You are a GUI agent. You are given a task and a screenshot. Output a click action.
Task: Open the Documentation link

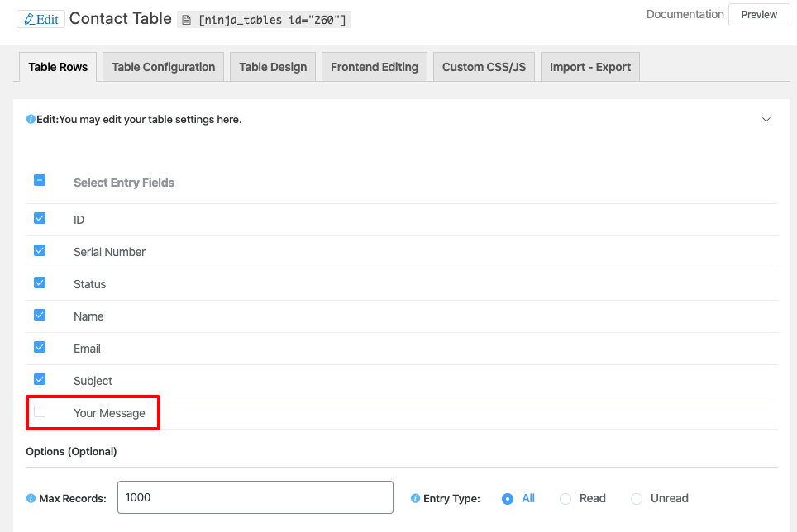[685, 14]
